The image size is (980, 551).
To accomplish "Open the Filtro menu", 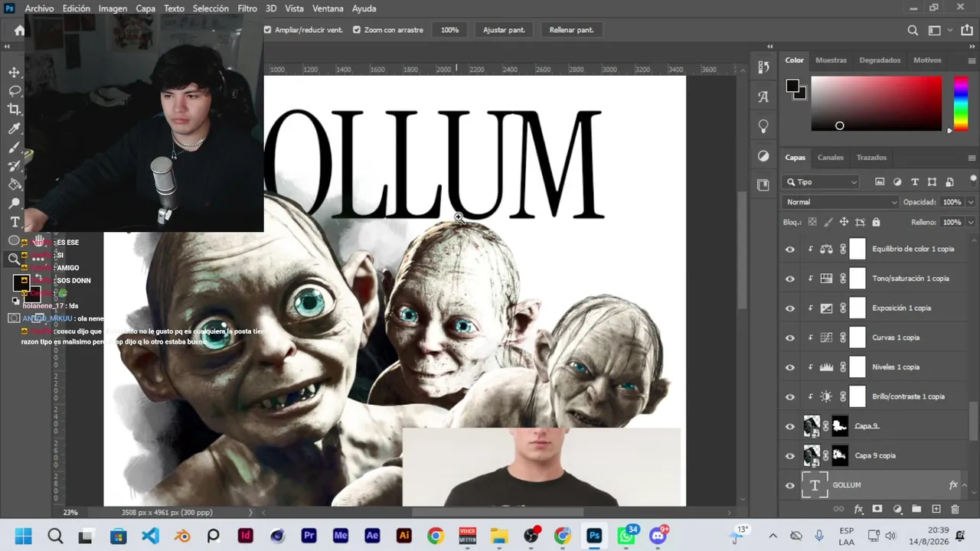I will point(247,8).
